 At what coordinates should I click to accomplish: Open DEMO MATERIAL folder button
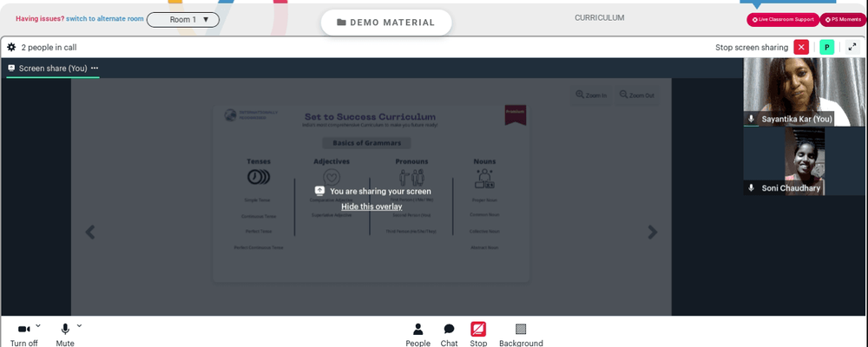pyautogui.click(x=386, y=23)
